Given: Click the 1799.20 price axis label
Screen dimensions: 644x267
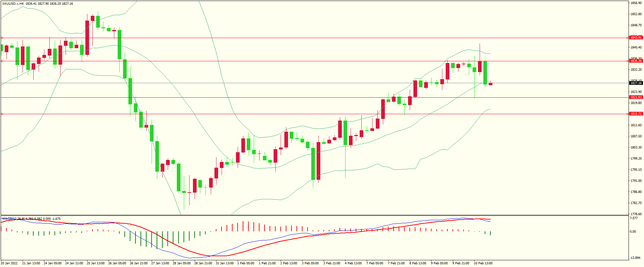Looking at the screenshot, I should [x=636, y=159].
